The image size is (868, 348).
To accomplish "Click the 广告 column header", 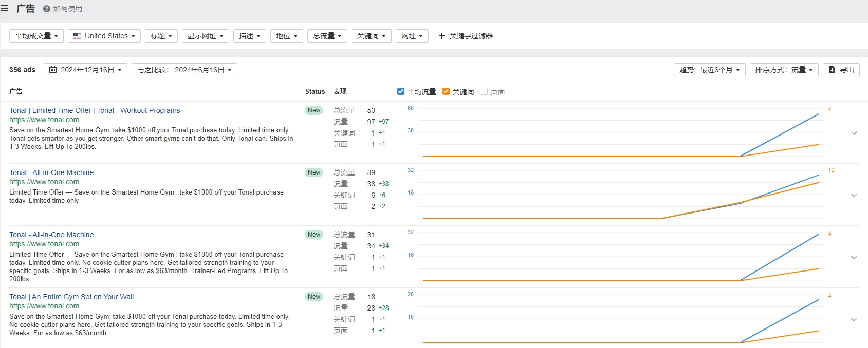I will point(16,91).
